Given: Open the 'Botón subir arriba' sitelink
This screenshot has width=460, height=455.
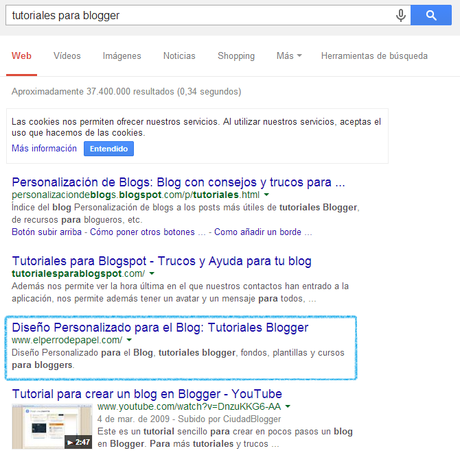Looking at the screenshot, I should click(x=46, y=232).
